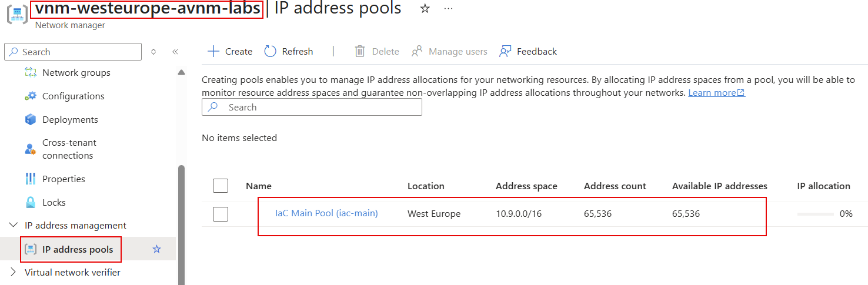
Task: Click the No items selected text
Action: [239, 138]
